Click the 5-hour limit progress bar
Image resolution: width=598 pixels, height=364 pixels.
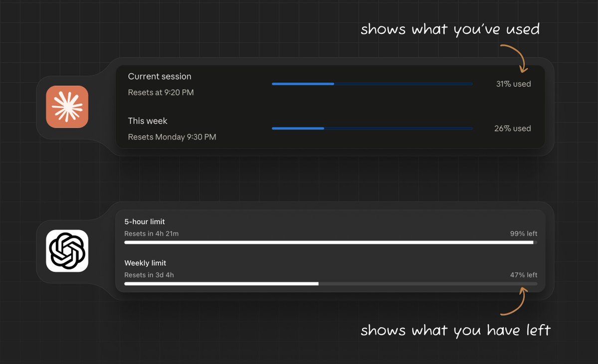(x=331, y=242)
